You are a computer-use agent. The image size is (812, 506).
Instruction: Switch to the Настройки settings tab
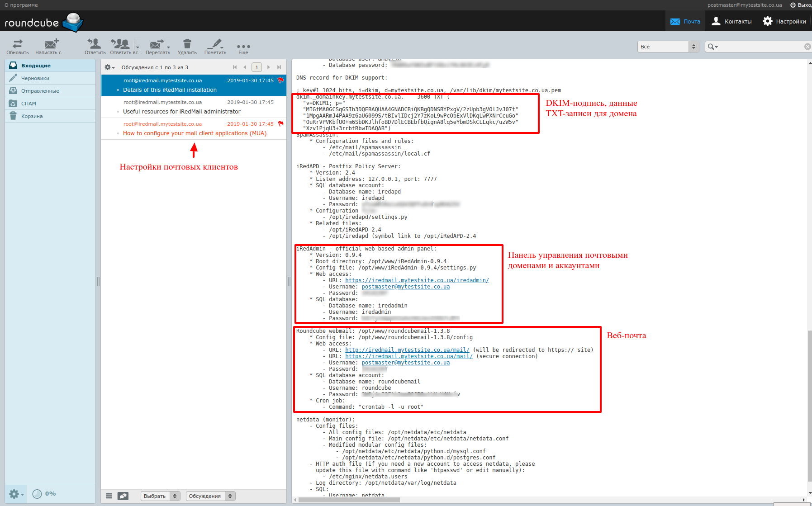784,21
